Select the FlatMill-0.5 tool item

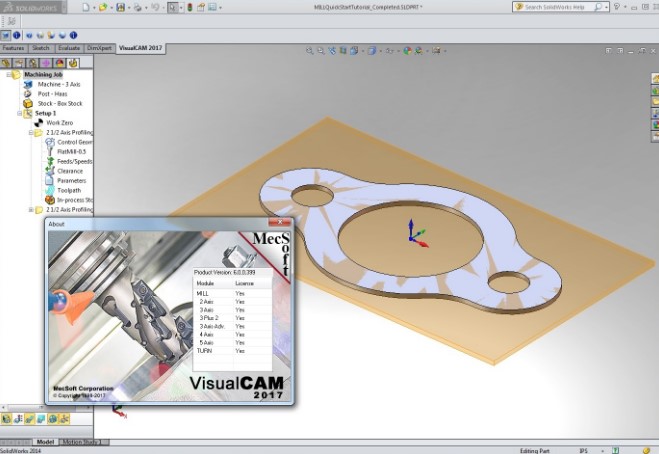[71, 152]
